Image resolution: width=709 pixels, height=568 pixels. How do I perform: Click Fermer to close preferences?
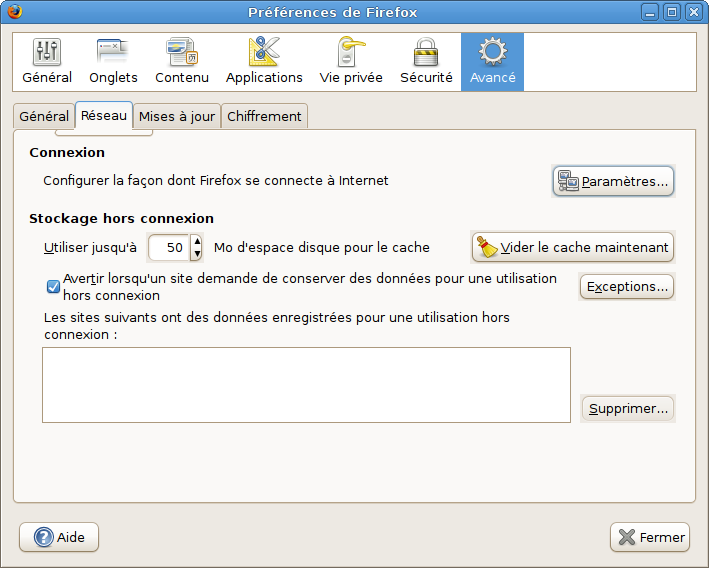pos(650,537)
